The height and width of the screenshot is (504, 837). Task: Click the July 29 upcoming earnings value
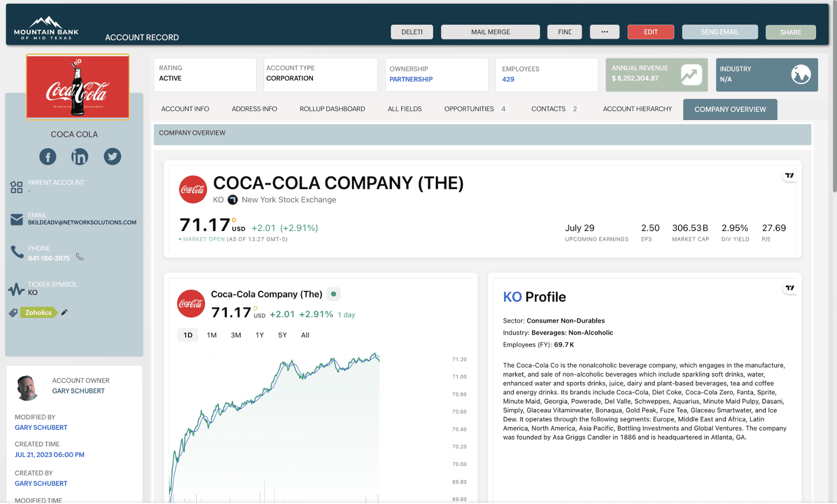click(x=580, y=228)
